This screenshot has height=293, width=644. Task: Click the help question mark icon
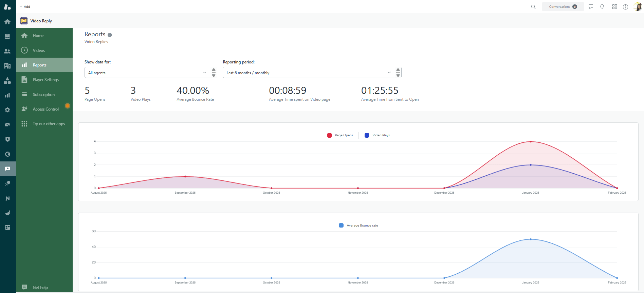pos(625,7)
